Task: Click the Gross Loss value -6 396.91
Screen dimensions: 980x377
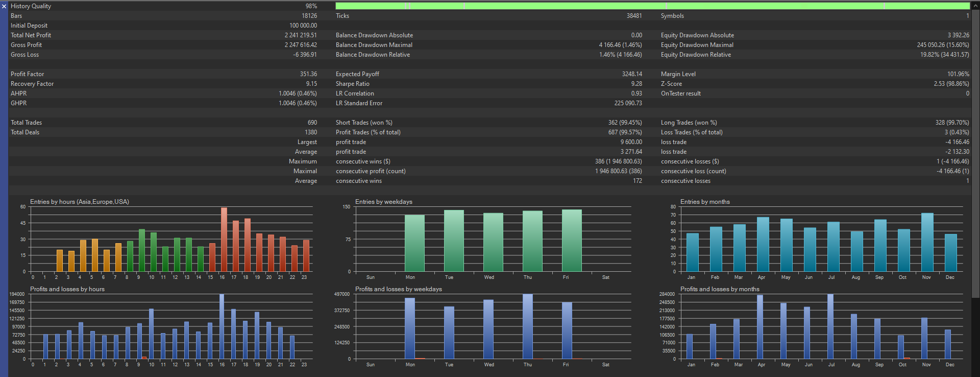Action: click(x=305, y=55)
